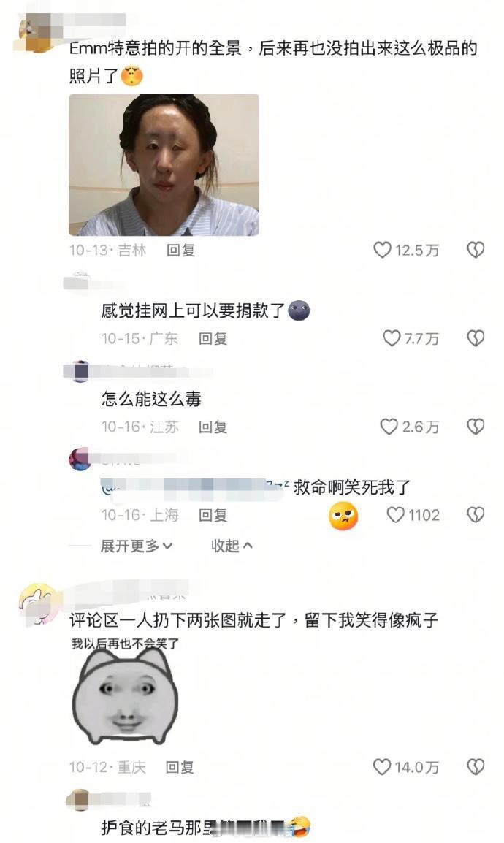Viewport: 504px width, 843px height.
Task: Reply to the 10-16 江苏 comment
Action: pyautogui.click(x=213, y=427)
